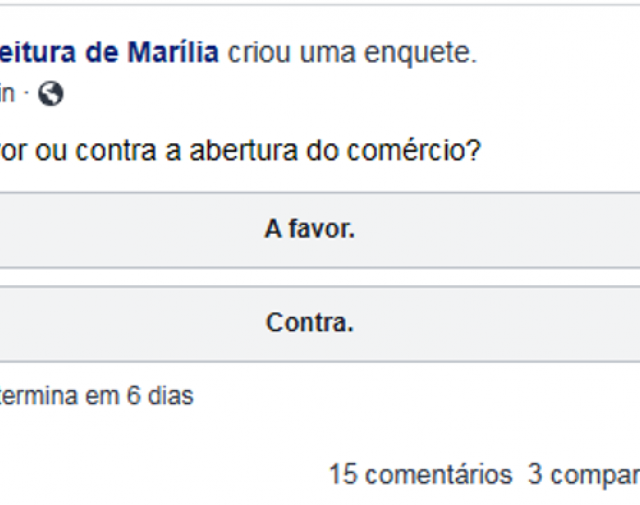Click empty area of the A favor. option bar
Screen dimensions: 640x505
[x=490, y=230]
